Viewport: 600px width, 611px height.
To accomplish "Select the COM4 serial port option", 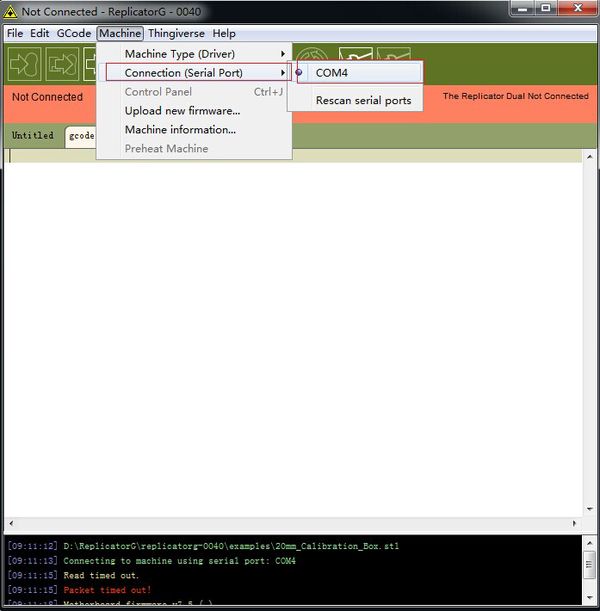I will tap(360, 73).
